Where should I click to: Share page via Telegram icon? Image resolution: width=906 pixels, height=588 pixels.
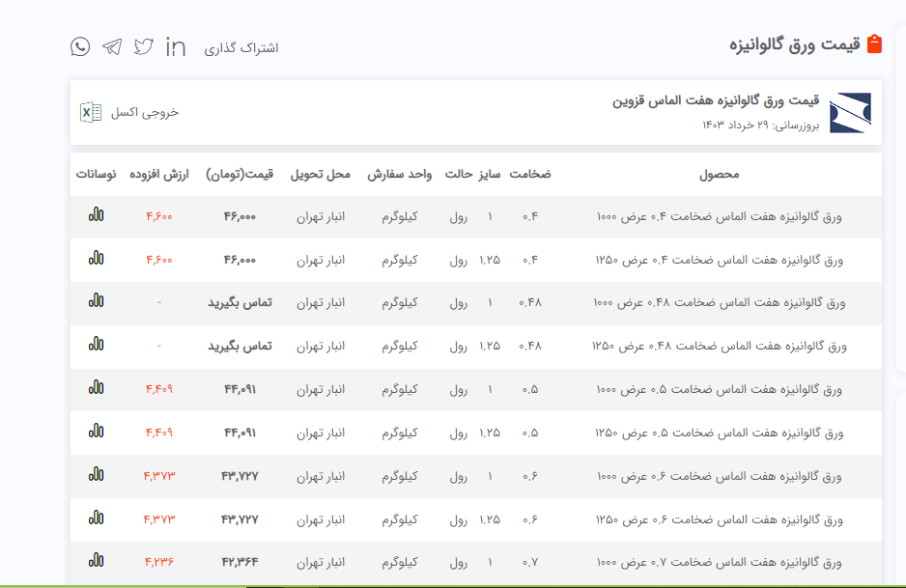tap(112, 46)
